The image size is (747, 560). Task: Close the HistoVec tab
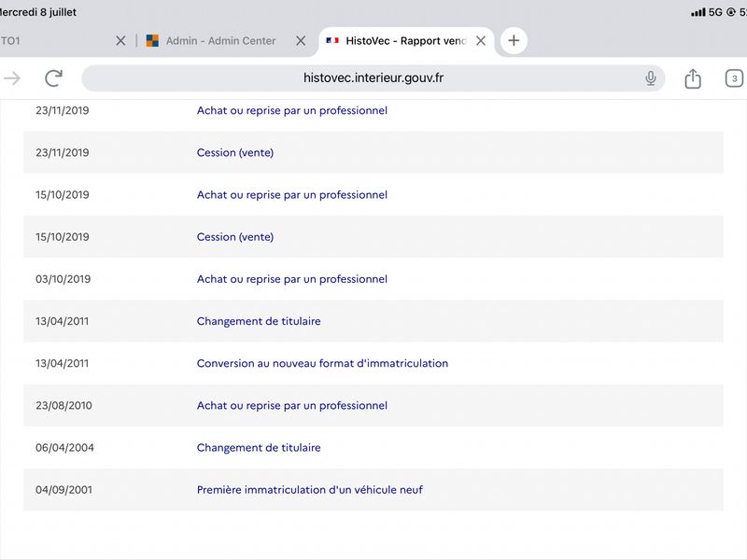pos(481,41)
